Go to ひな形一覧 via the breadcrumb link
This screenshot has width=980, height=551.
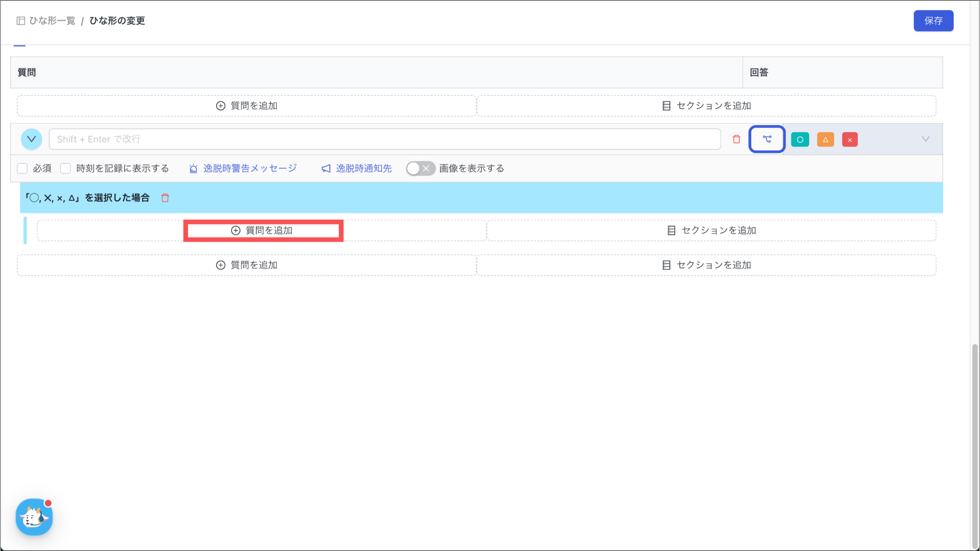tap(52, 21)
